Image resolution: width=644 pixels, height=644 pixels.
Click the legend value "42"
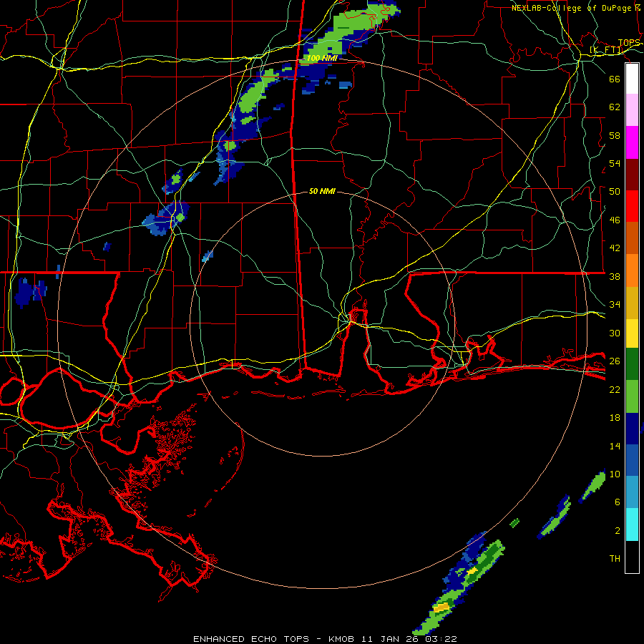(x=615, y=248)
